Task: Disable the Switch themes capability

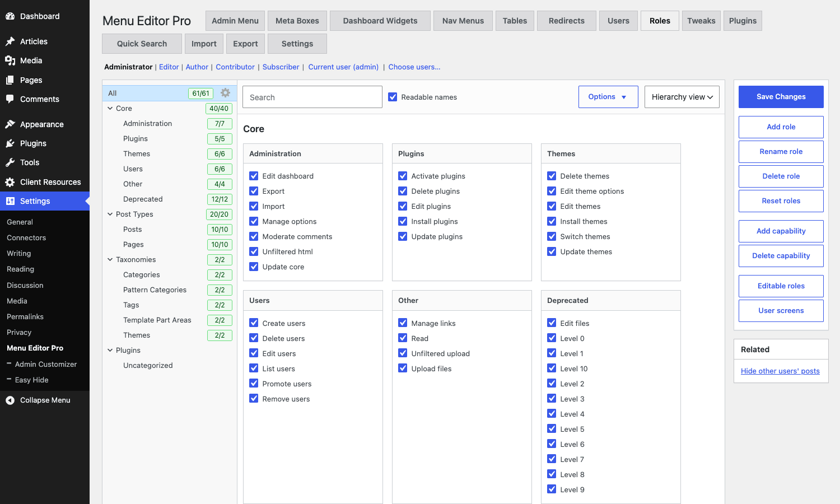Action: click(x=552, y=236)
